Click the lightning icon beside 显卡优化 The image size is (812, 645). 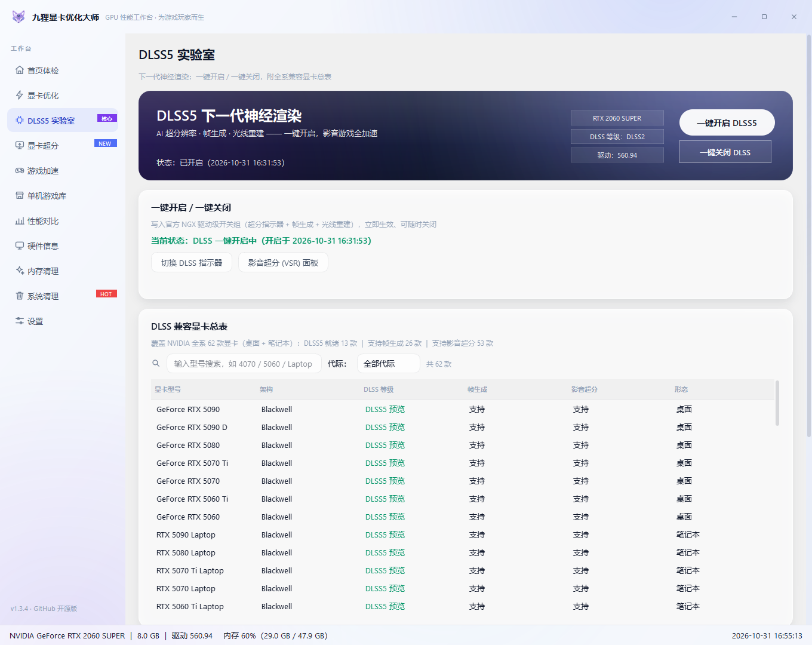click(x=20, y=96)
